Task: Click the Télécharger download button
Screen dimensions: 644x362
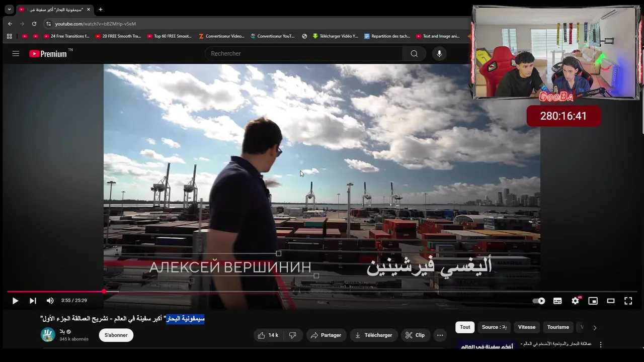Action: click(374, 335)
